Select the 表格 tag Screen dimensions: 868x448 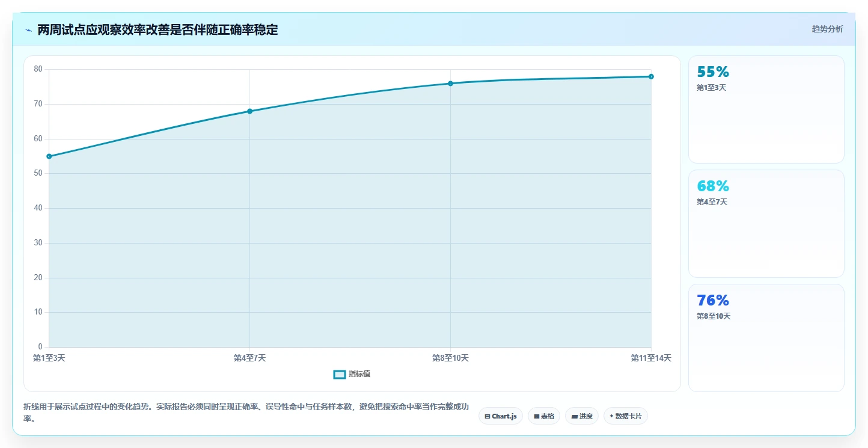pos(544,416)
